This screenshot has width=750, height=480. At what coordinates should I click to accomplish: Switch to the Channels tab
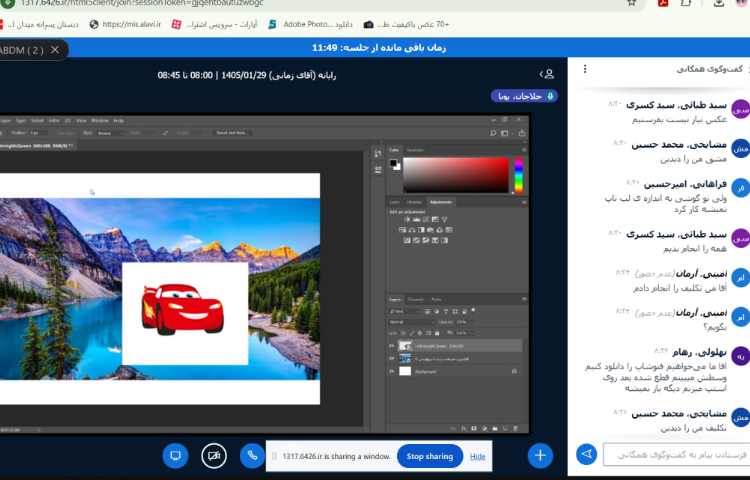[416, 299]
